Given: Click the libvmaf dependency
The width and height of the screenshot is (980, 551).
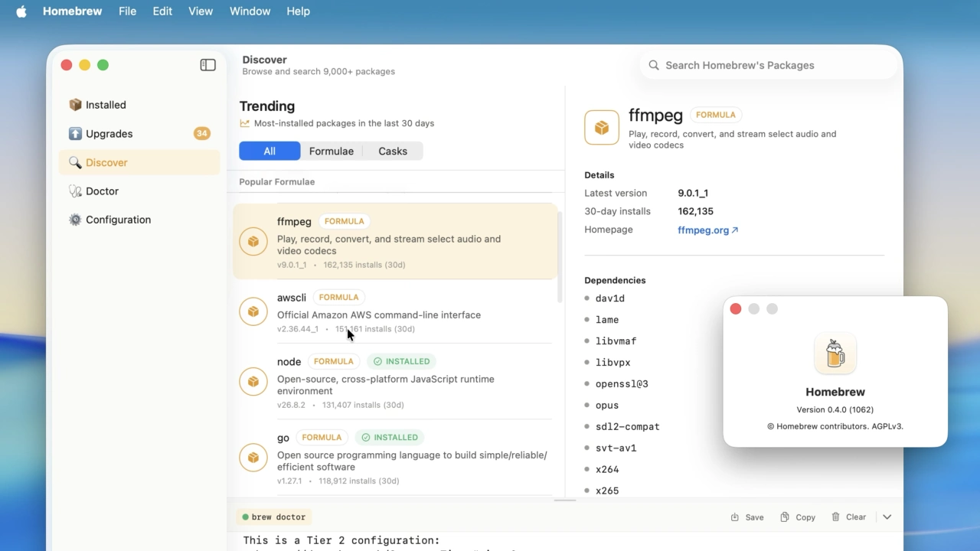Looking at the screenshot, I should pyautogui.click(x=616, y=341).
